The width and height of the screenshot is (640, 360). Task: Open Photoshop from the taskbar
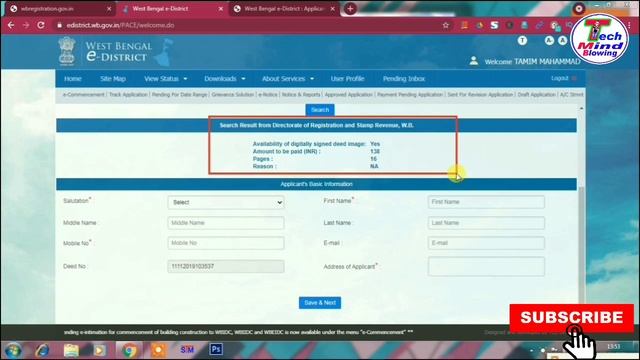click(216, 349)
